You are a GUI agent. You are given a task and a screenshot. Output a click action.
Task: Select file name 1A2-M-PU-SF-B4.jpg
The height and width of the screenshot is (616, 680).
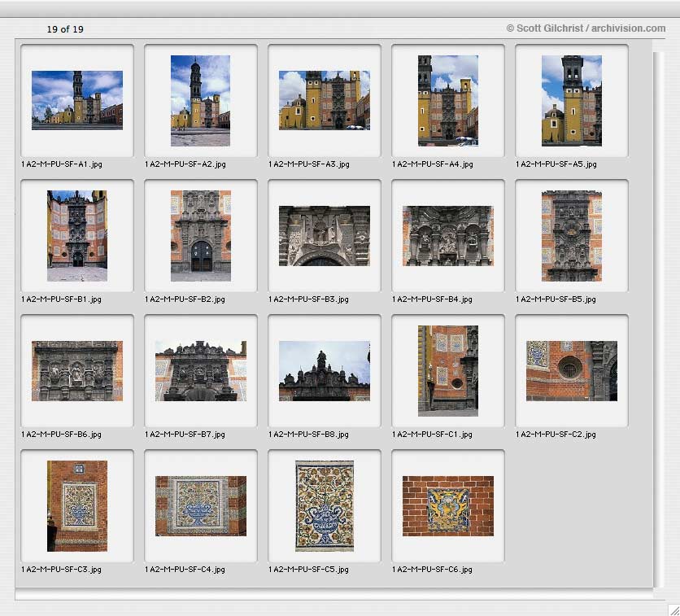coord(432,299)
